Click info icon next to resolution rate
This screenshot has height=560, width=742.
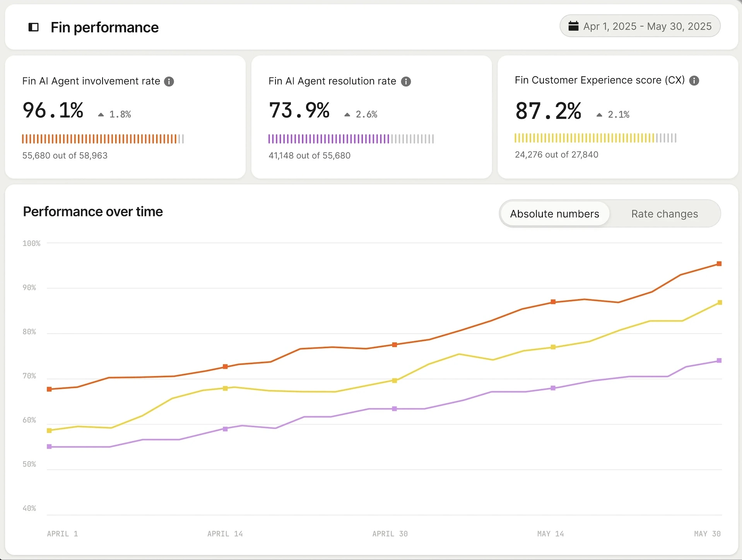click(406, 81)
